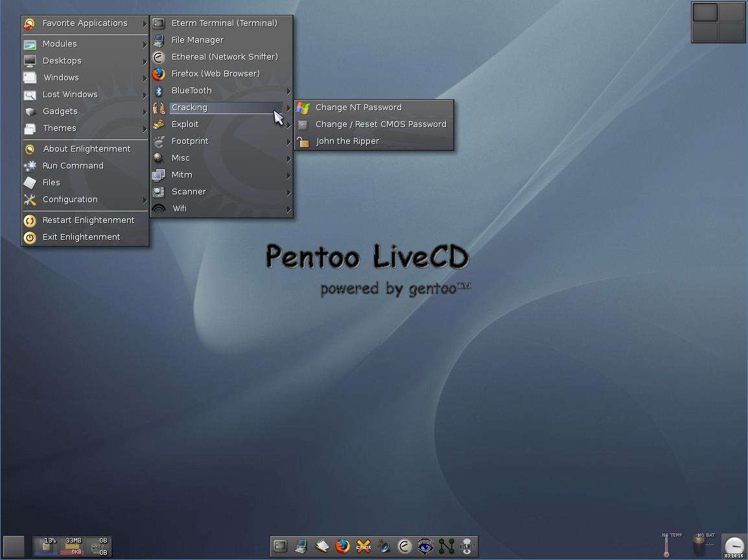
Task: Click the About Enlightenment icon
Action: point(30,149)
